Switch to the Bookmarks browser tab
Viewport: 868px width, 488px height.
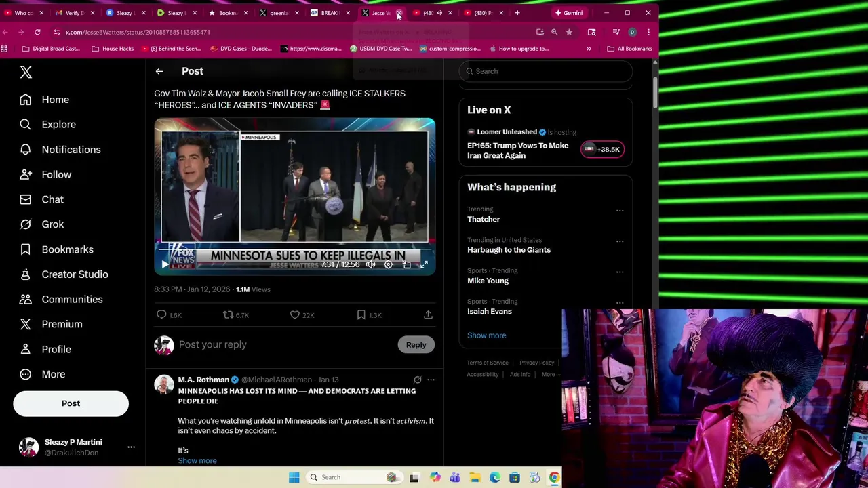[x=228, y=13]
